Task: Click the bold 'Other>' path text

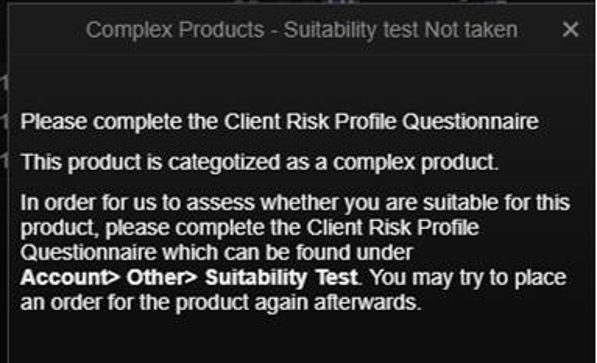Action: point(162,277)
